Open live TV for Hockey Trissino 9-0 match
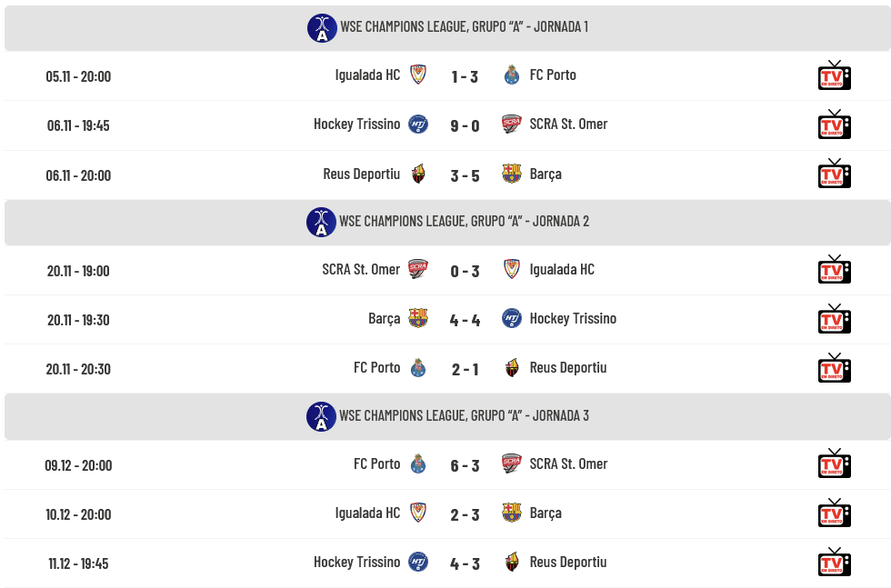The height and width of the screenshot is (588, 891). 834,125
